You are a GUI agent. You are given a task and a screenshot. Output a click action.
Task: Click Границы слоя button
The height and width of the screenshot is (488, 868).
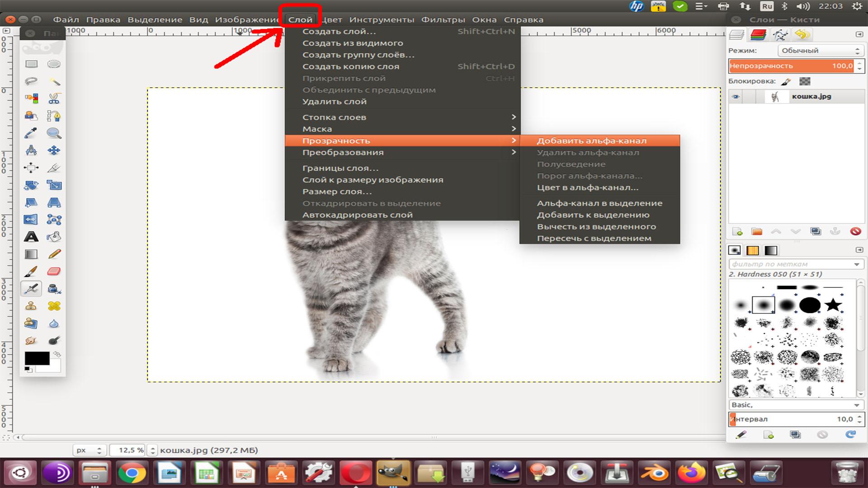tap(340, 168)
